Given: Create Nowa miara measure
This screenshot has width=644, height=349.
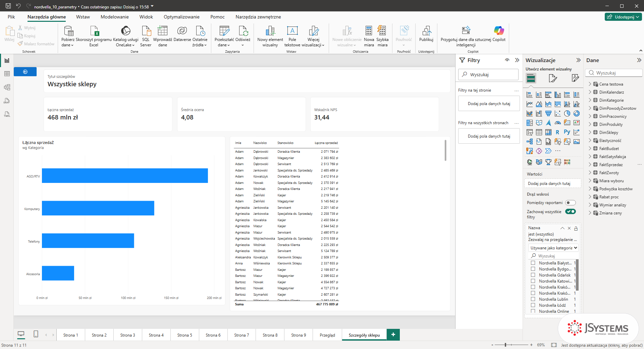Looking at the screenshot, I should (x=369, y=36).
